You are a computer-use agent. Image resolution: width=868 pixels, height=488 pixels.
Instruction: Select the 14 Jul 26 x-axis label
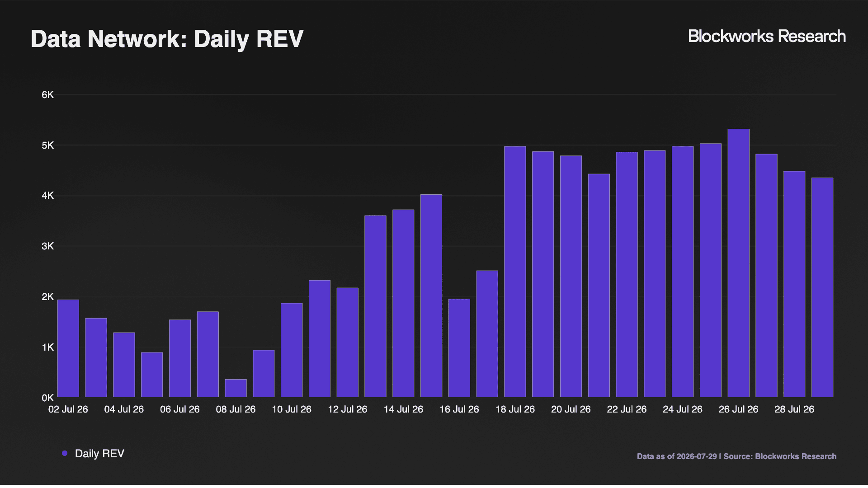403,409
